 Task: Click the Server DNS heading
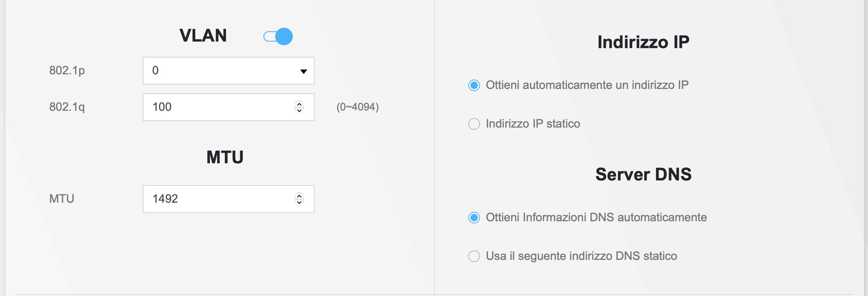(643, 174)
